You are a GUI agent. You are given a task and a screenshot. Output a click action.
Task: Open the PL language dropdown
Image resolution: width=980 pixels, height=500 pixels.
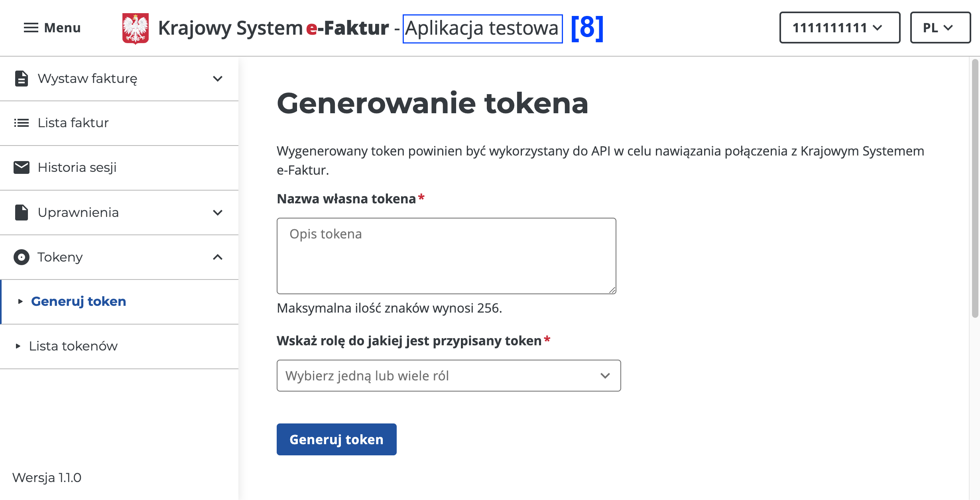(940, 28)
